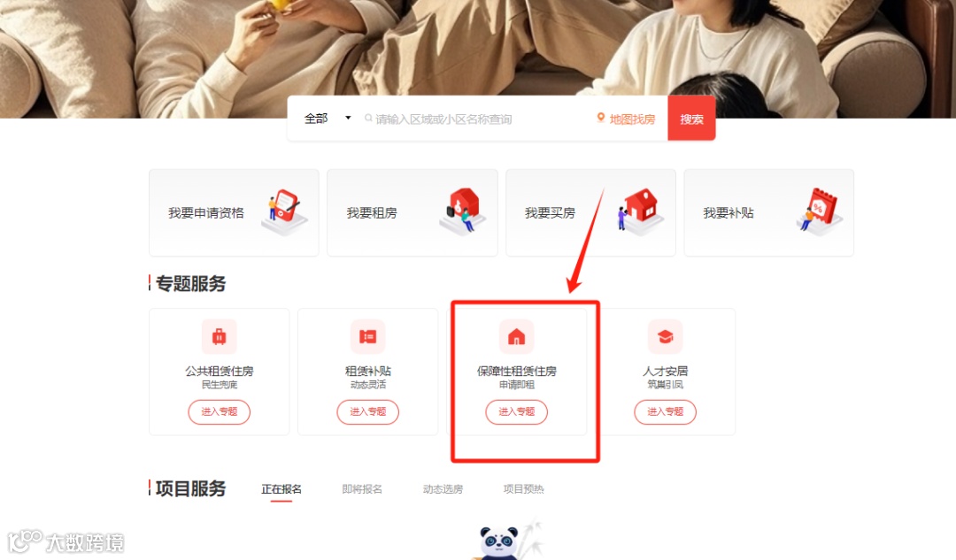956x560 pixels.
Task: Click the 租赁补贴 ticket icon
Action: point(367,336)
